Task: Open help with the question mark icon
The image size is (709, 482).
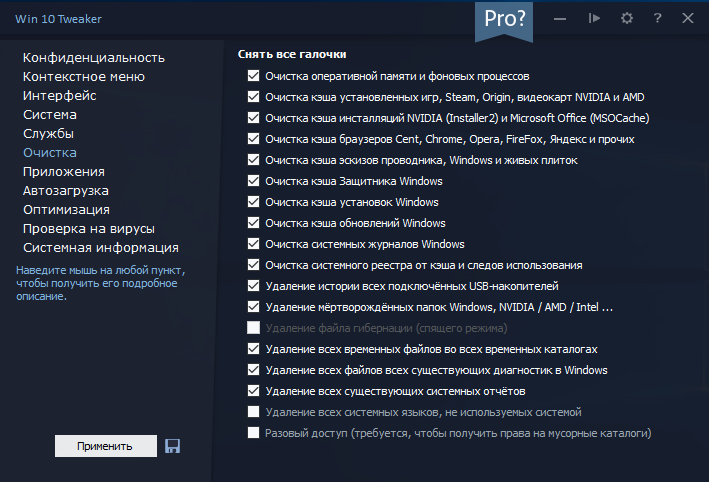Action: pyautogui.click(x=657, y=18)
